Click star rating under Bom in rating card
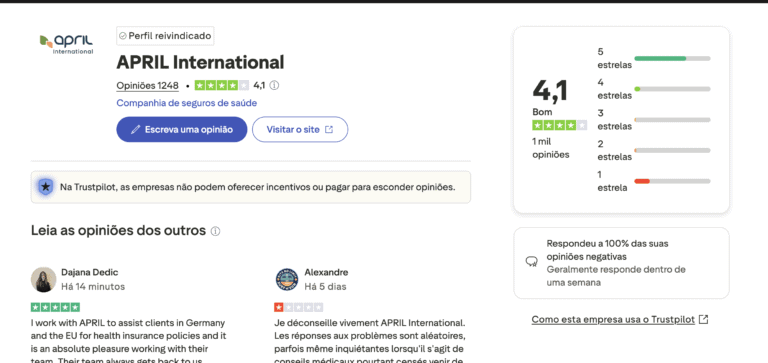Screen dimensions: 768x363 559,125
